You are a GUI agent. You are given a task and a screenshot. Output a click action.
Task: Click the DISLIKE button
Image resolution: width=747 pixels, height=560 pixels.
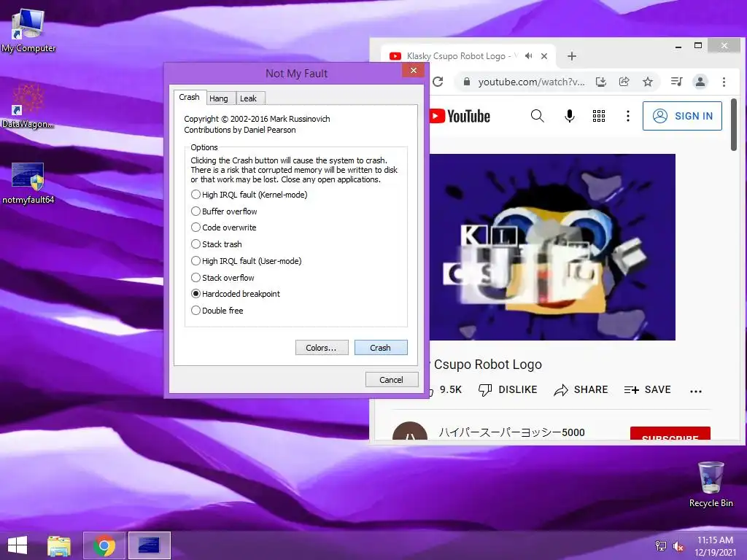click(508, 389)
